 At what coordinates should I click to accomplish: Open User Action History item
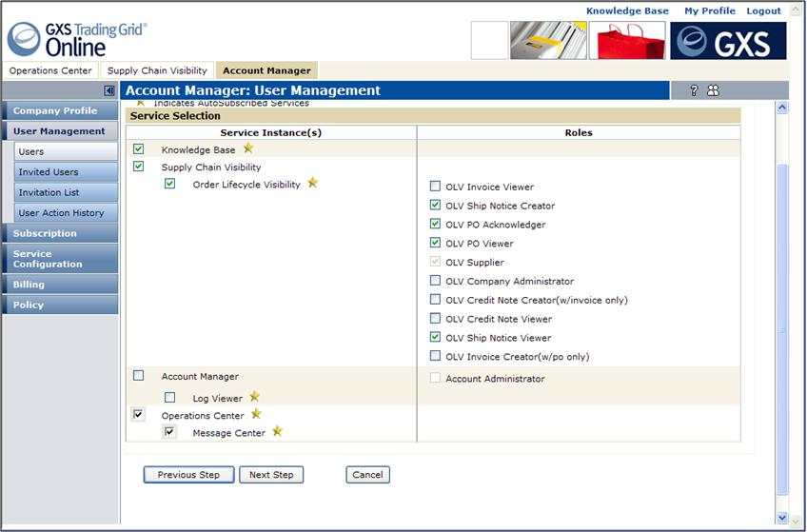tap(66, 212)
